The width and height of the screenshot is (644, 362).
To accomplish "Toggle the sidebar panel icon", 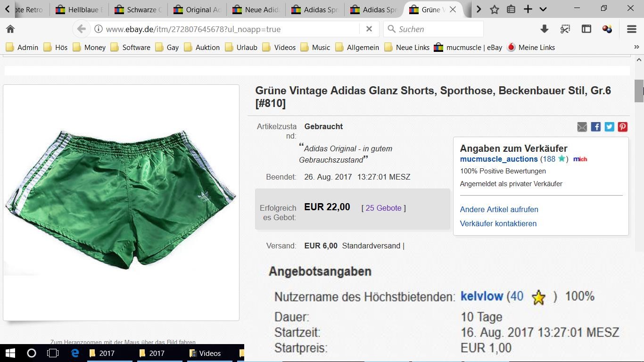I will (x=586, y=29).
